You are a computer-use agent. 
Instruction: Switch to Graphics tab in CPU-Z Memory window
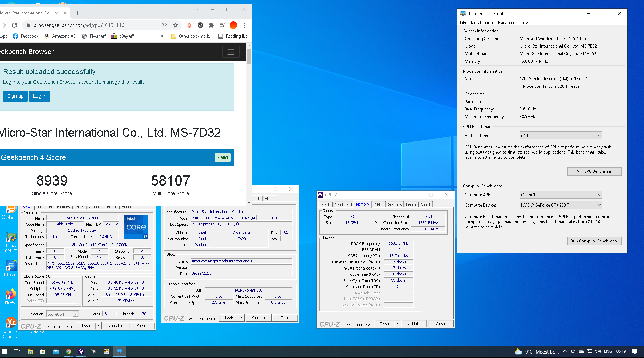394,204
